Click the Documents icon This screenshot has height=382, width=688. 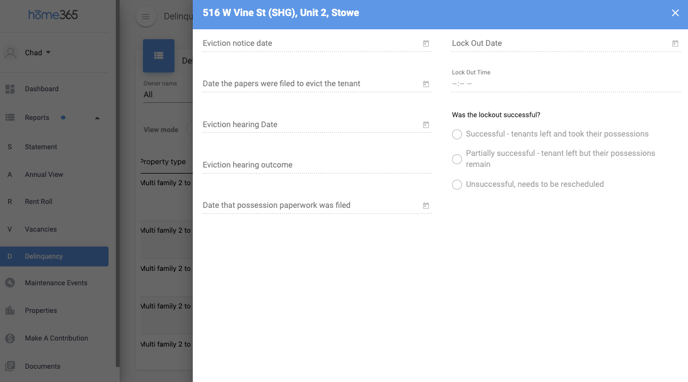click(10, 366)
